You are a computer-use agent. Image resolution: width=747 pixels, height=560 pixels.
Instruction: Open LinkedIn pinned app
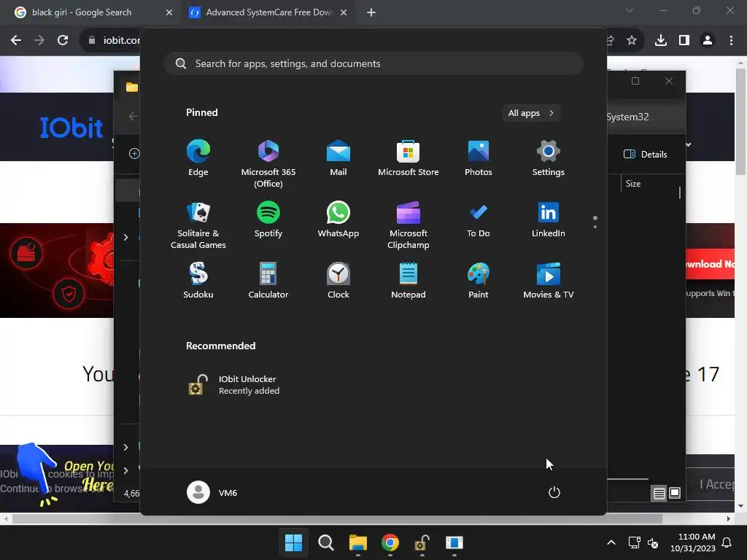coord(549,219)
